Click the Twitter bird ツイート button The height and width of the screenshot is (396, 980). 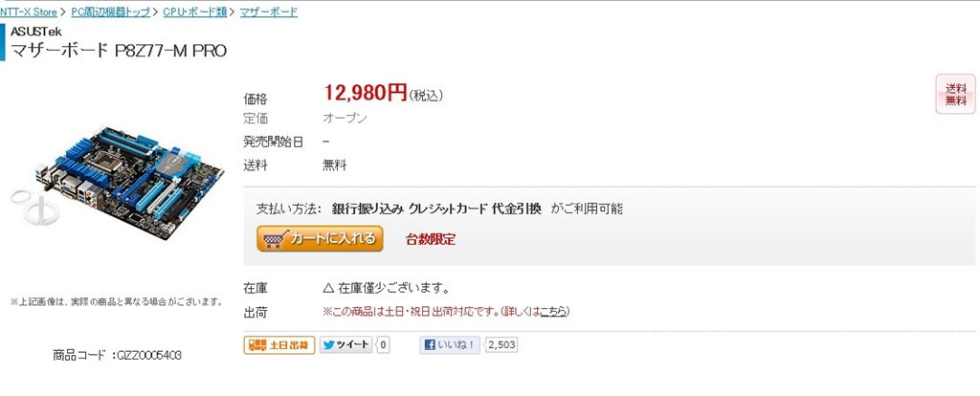[x=345, y=344]
